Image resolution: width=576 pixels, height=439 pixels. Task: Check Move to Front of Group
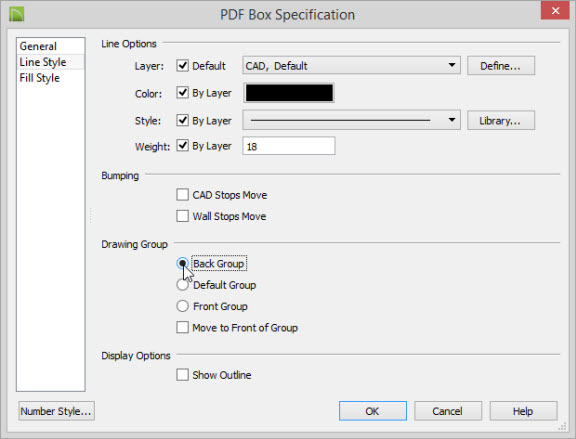pyautogui.click(x=183, y=327)
